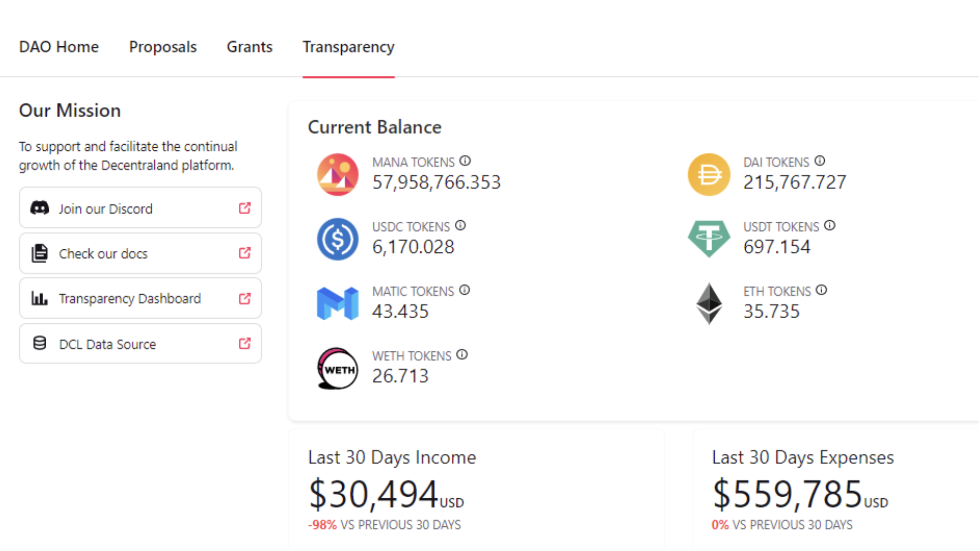
Task: Click the USDC balance 6,170.028
Action: coord(413,247)
